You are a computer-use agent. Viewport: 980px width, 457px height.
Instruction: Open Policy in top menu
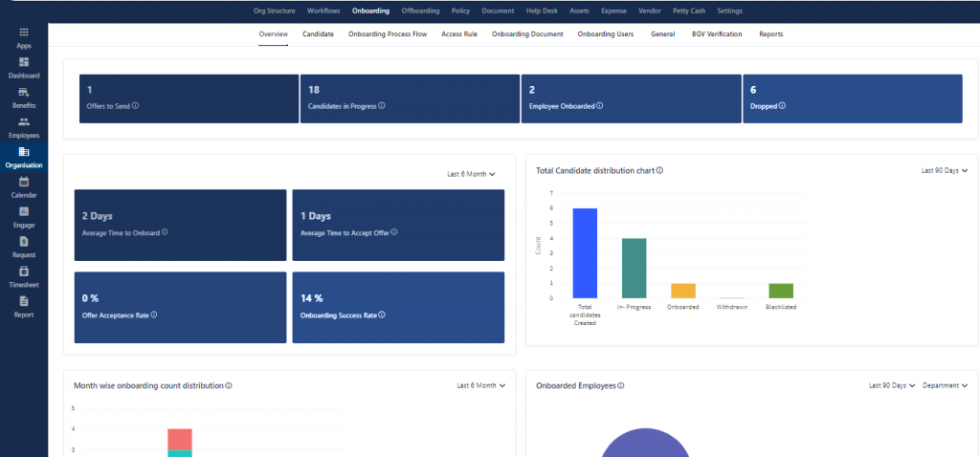[460, 11]
